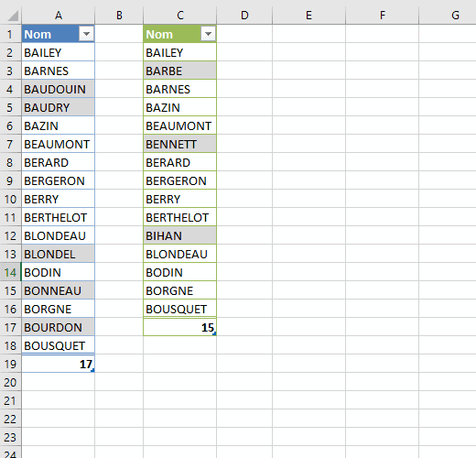The image size is (476, 458).
Task: Select cell BERARD in column C
Action: 180,162
